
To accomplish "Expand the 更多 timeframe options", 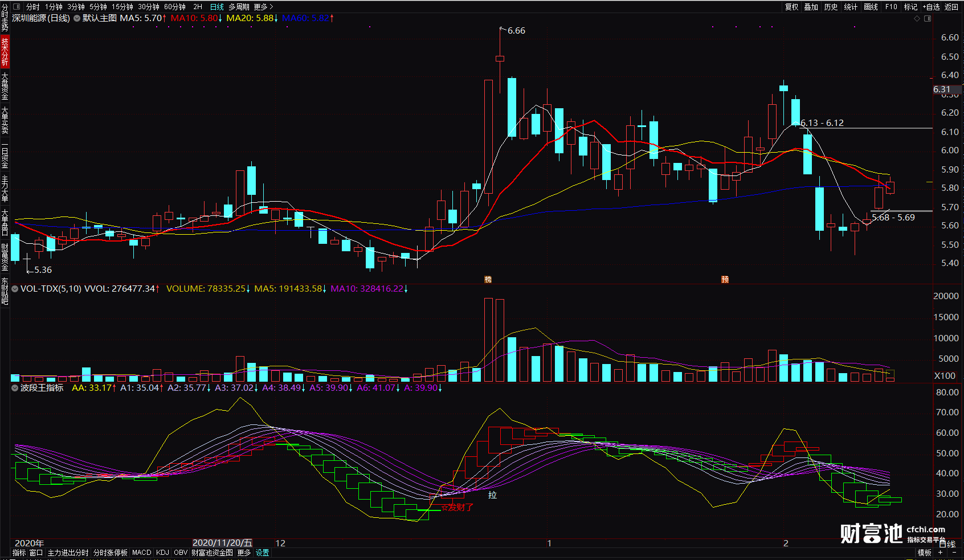I will click(264, 7).
